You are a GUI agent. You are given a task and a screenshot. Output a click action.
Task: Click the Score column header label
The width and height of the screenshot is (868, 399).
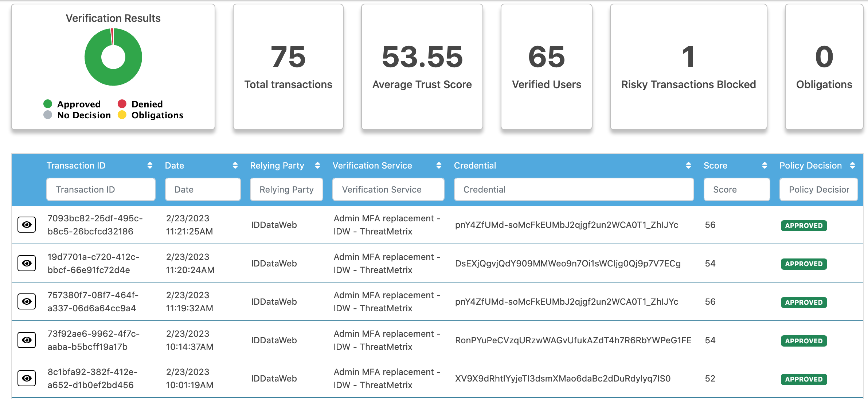tap(715, 166)
